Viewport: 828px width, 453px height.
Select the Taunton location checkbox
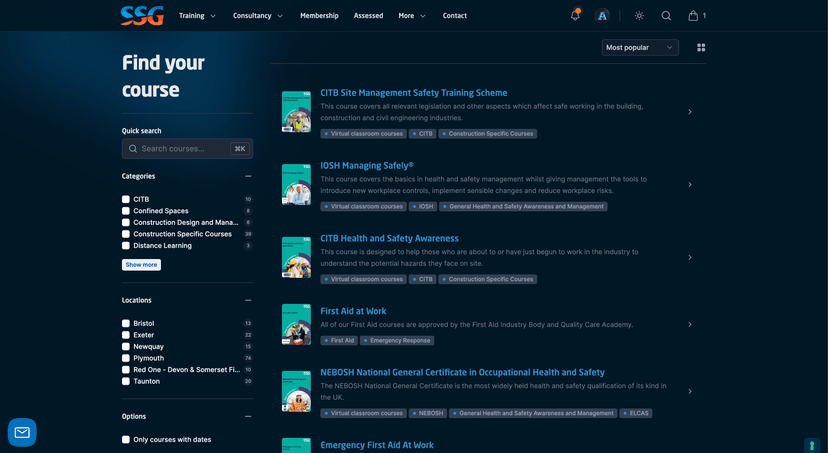(x=126, y=381)
